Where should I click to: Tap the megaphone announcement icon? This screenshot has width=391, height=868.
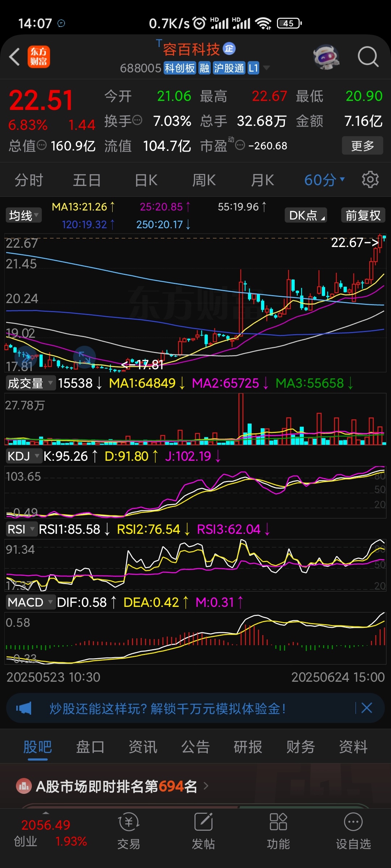tap(24, 708)
